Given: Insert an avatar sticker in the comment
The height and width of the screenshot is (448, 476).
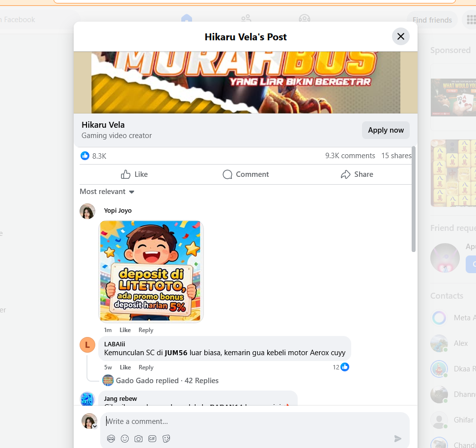Looking at the screenshot, I should click(111, 439).
